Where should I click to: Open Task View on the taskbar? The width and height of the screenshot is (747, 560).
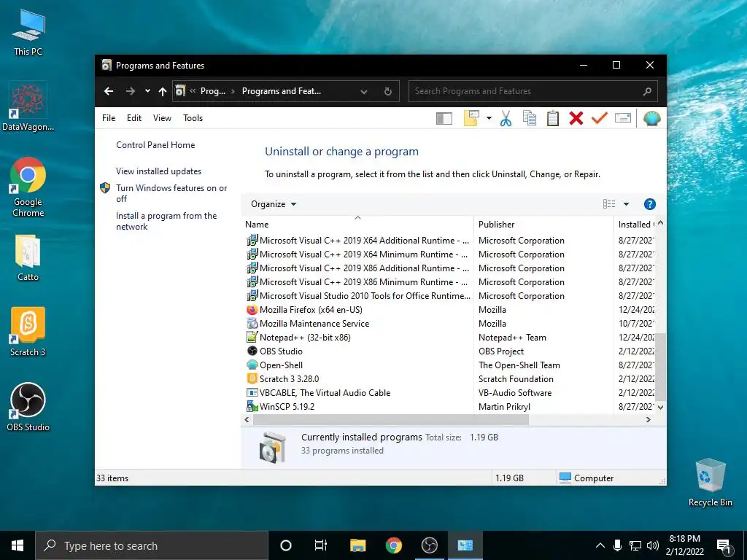(x=321, y=545)
